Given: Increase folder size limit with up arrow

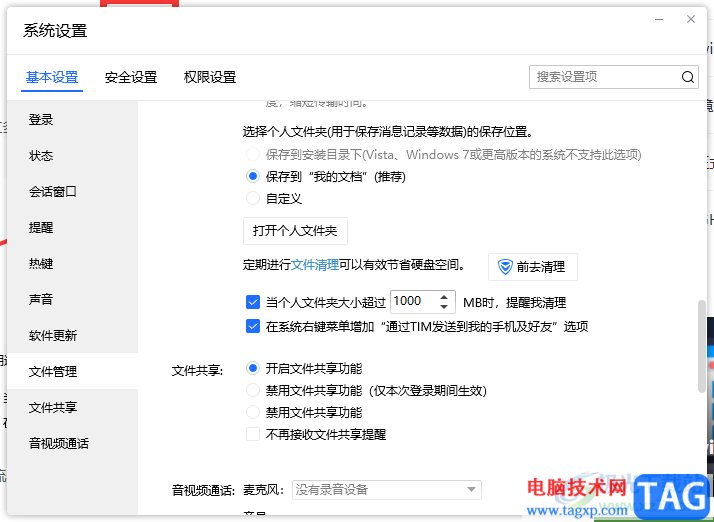Looking at the screenshot, I should point(444,297).
